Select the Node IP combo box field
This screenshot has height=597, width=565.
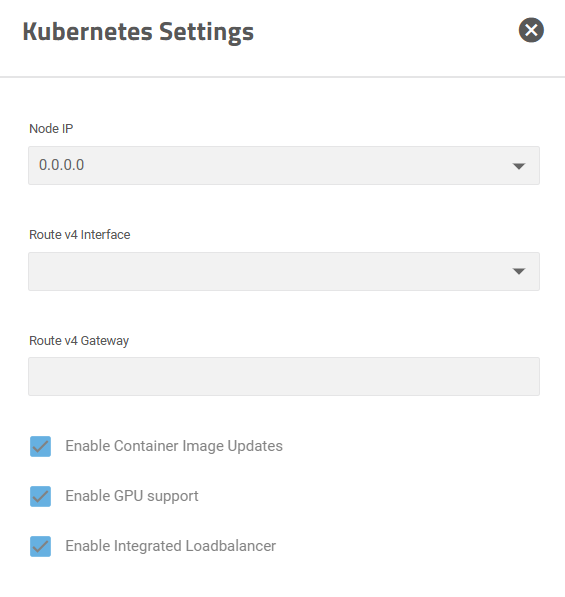[x=284, y=165]
